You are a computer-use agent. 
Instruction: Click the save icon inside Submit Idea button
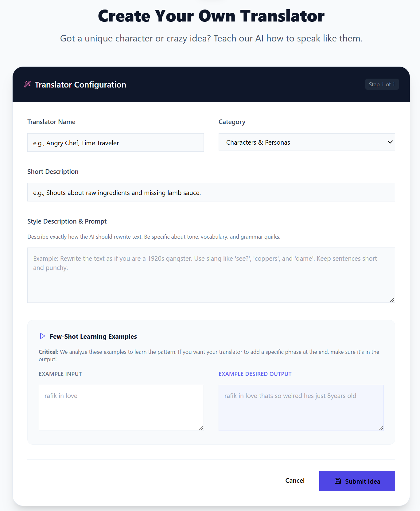[x=337, y=481]
